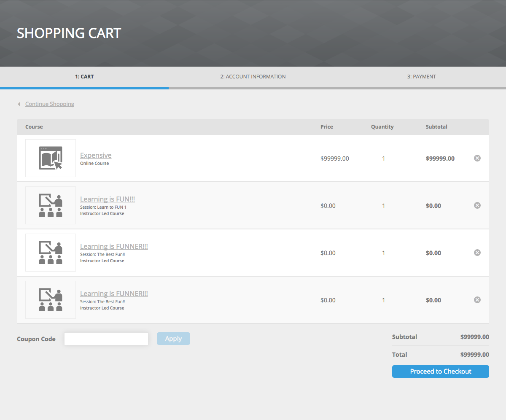The height and width of the screenshot is (420, 506).
Task: Select quantity 1 in the Expensive row
Action: [x=383, y=159]
